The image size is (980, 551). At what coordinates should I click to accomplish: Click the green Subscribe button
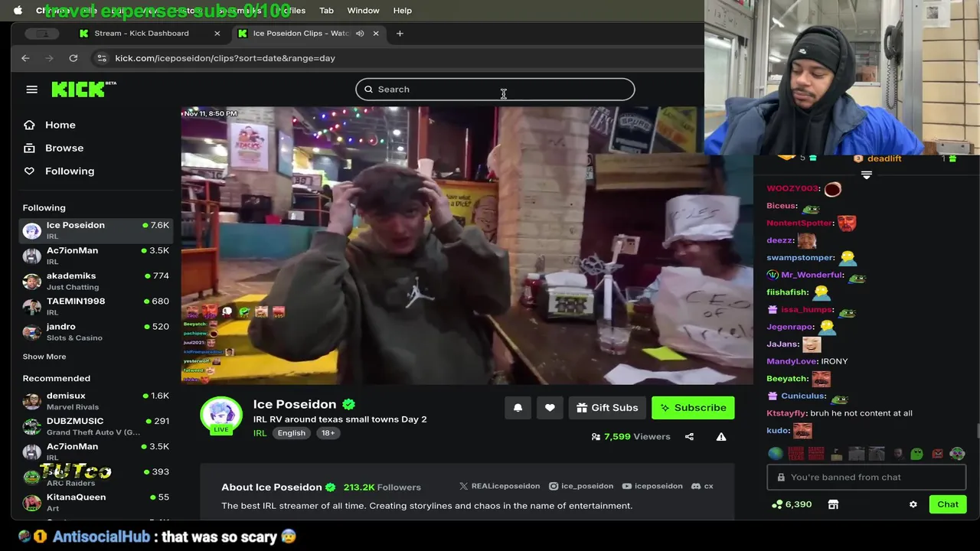coord(693,408)
